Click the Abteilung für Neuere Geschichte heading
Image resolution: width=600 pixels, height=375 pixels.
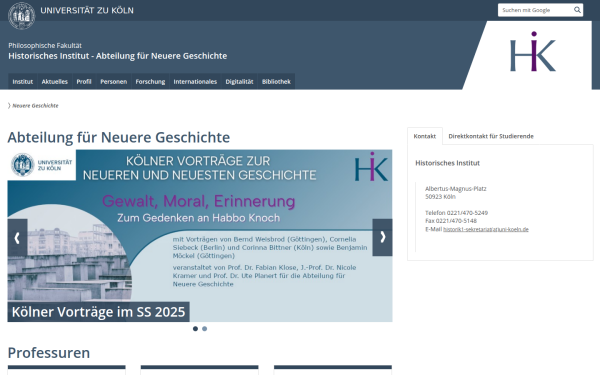click(119, 137)
